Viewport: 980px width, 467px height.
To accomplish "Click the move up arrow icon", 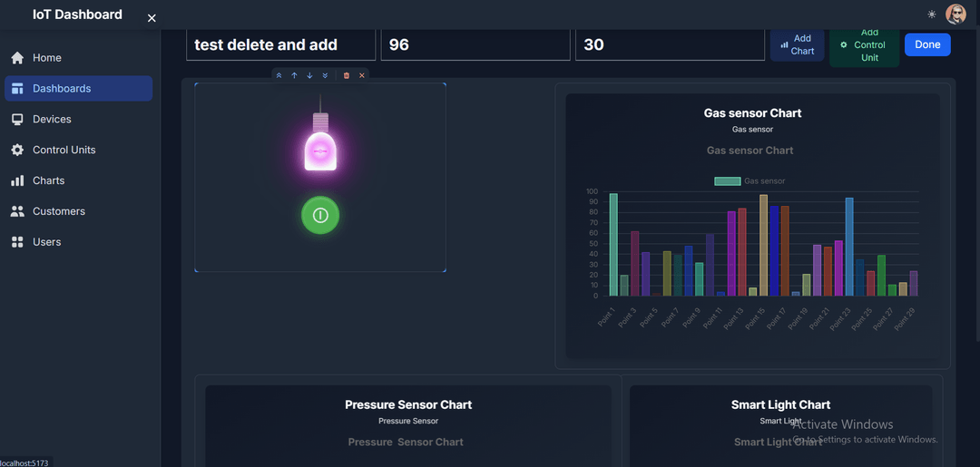I will pyautogui.click(x=294, y=75).
